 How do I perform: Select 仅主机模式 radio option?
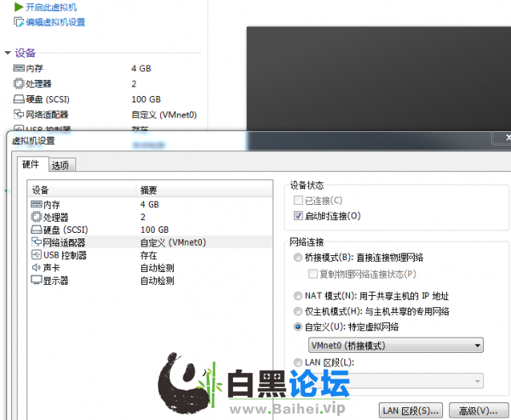point(299,311)
